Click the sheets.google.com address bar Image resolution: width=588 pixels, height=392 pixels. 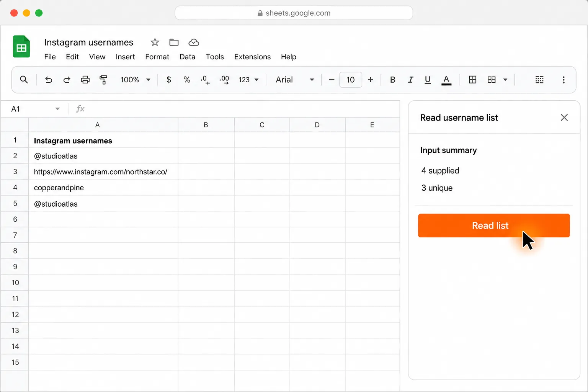294,13
